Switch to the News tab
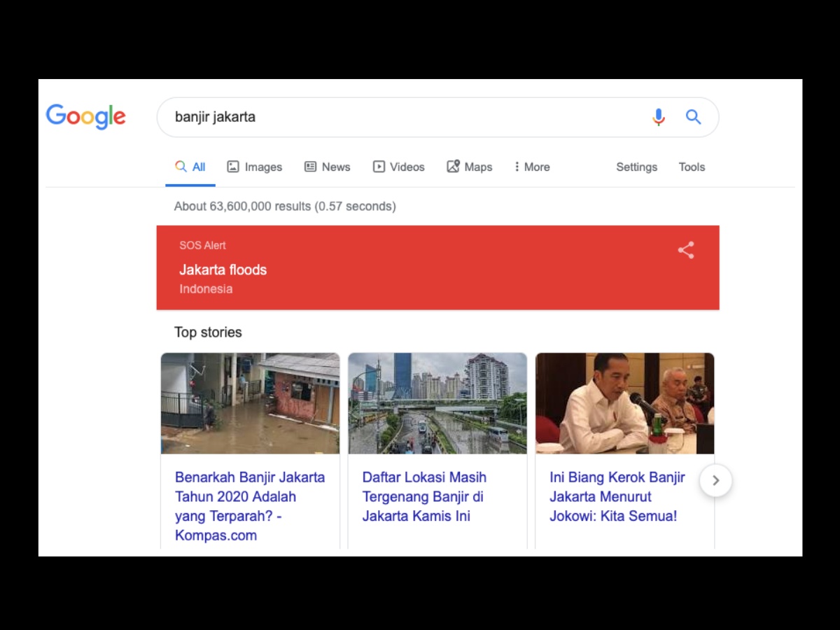 point(327,167)
